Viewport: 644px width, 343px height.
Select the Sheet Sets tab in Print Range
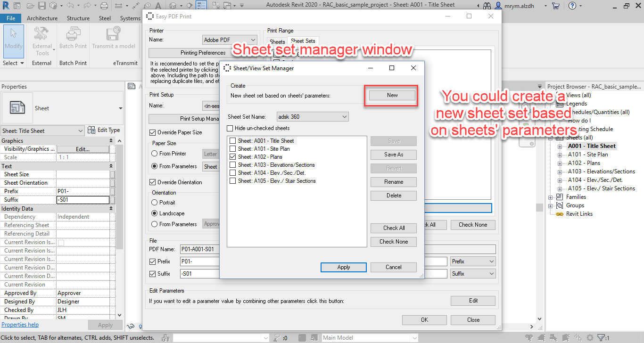[x=303, y=41]
